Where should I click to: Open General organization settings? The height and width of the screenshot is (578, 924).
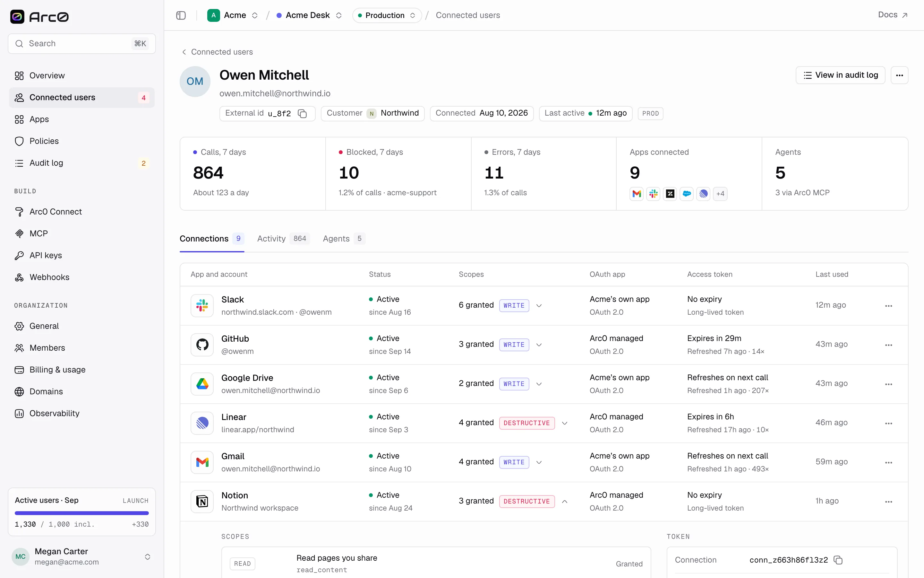(82, 326)
